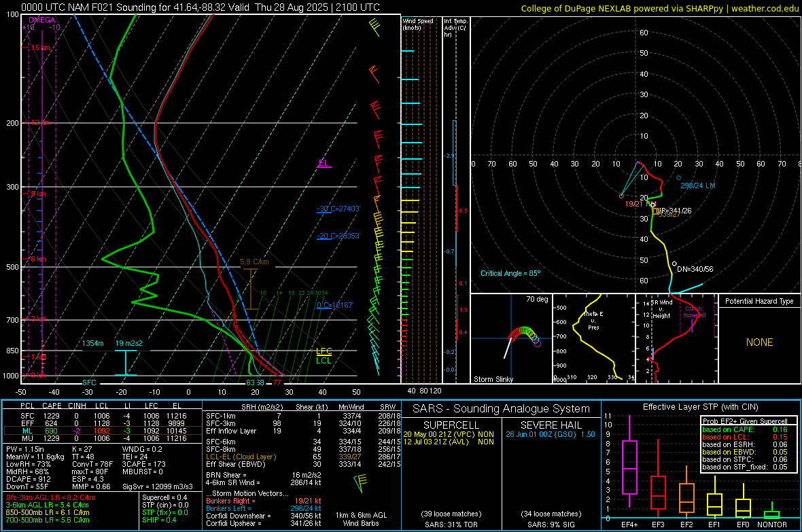This screenshot has width=802, height=532.
Task: Click the 1km & 6km AGL Wind Barbs label
Action: [x=361, y=519]
